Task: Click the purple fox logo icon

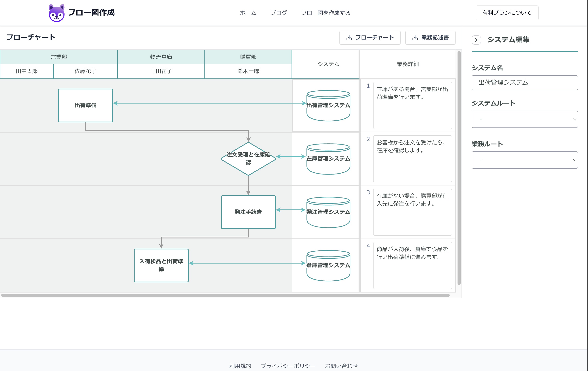Action: (x=57, y=13)
